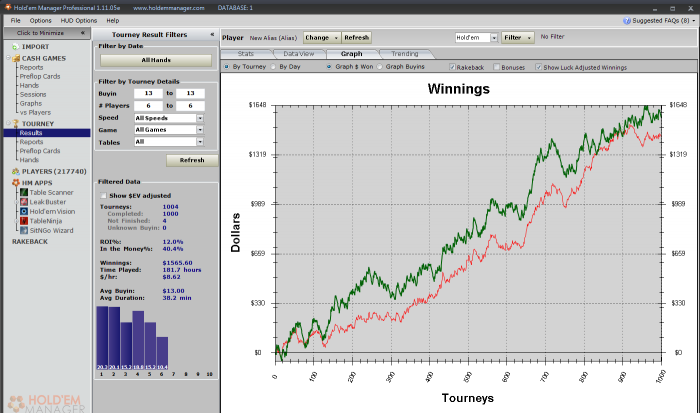Open Table Scanner app icon
This screenshot has height=413, width=700.
coord(24,192)
